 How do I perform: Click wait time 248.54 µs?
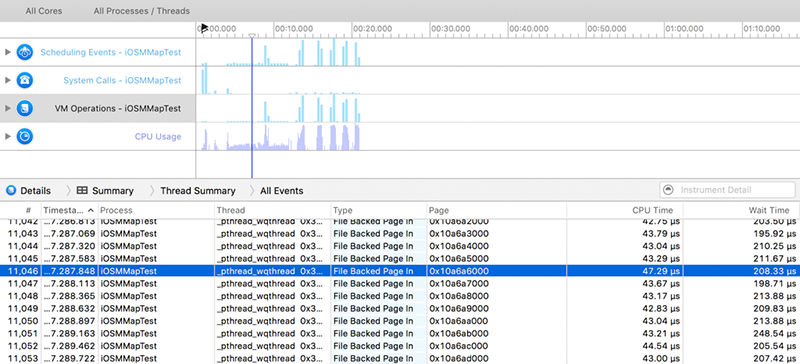tap(774, 333)
